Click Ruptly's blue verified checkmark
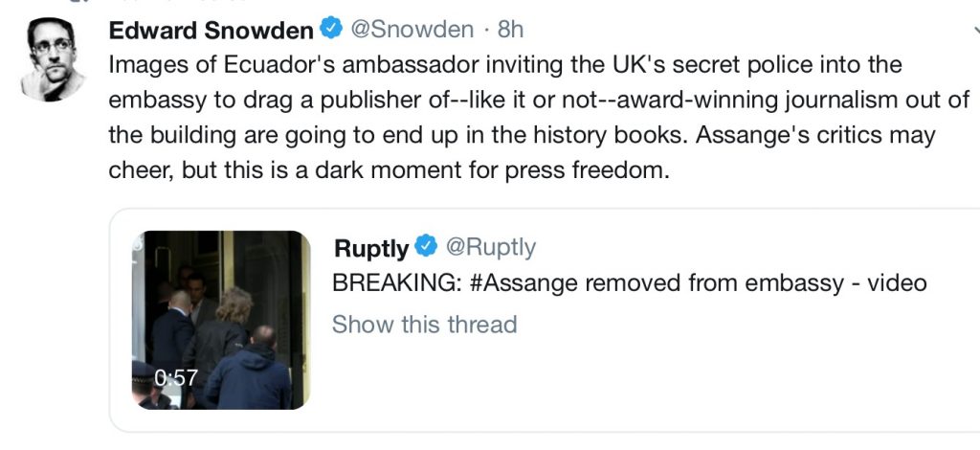The image size is (980, 450). click(x=426, y=247)
